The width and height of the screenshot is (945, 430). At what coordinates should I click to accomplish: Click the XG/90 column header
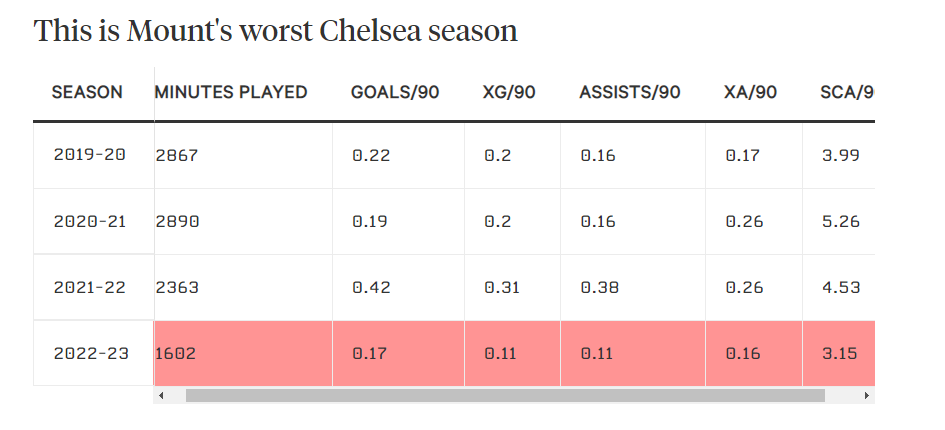pyautogui.click(x=509, y=93)
